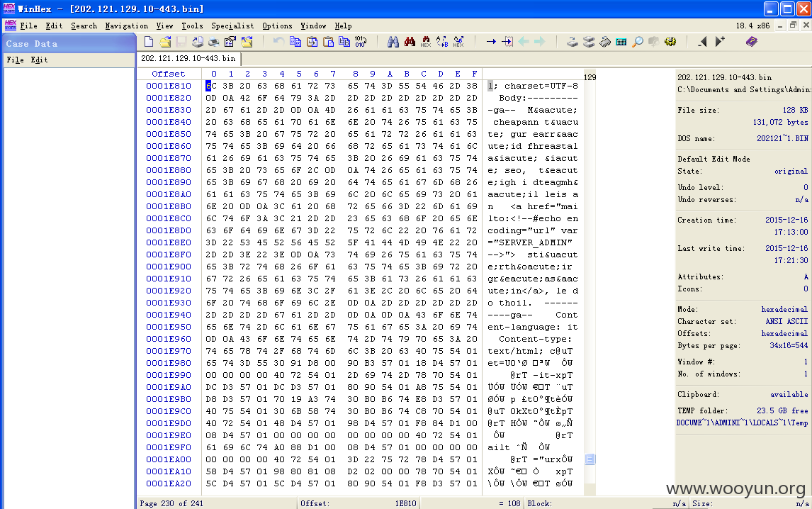This screenshot has height=509, width=812.
Task: Click the Clone Disk two-drives icon
Action: [x=589, y=41]
